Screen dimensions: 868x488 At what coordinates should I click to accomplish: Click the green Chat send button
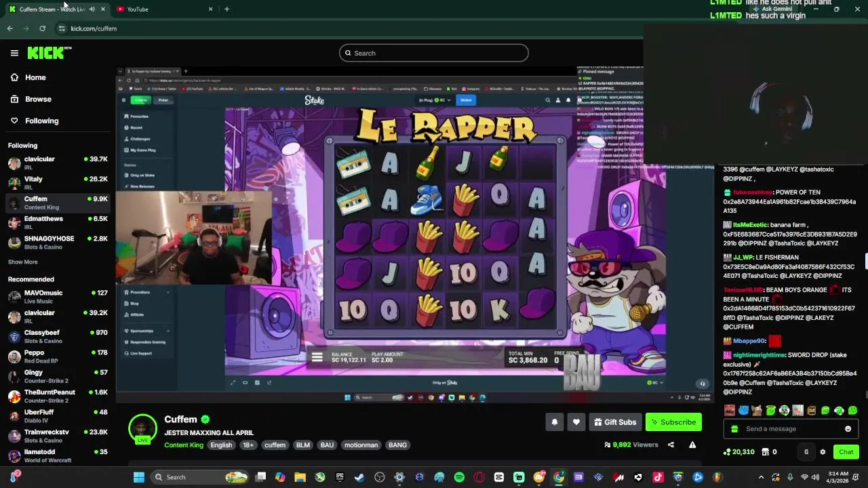(846, 452)
